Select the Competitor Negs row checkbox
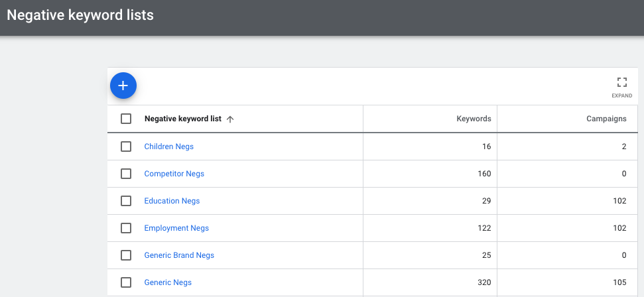This screenshot has height=297, width=644. [x=126, y=174]
